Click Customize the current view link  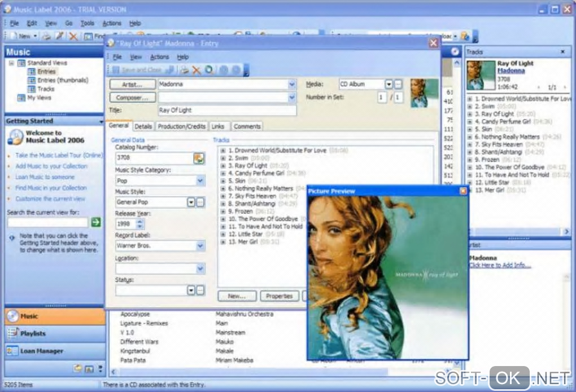coord(50,199)
